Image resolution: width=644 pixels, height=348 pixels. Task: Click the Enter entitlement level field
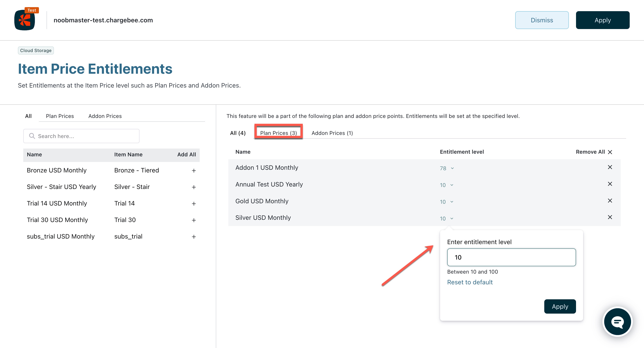[511, 257]
